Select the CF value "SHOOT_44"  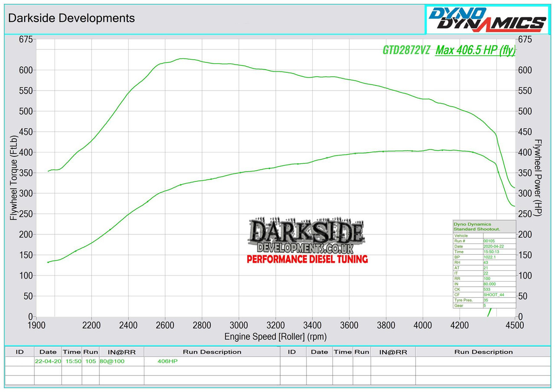point(494,295)
